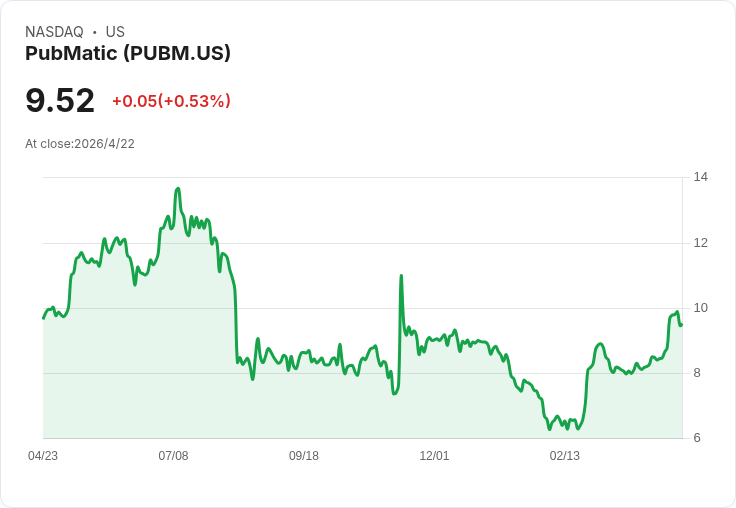Image resolution: width=736 pixels, height=508 pixels.
Task: Click the 02/13 date on the x-axis
Action: (565, 456)
